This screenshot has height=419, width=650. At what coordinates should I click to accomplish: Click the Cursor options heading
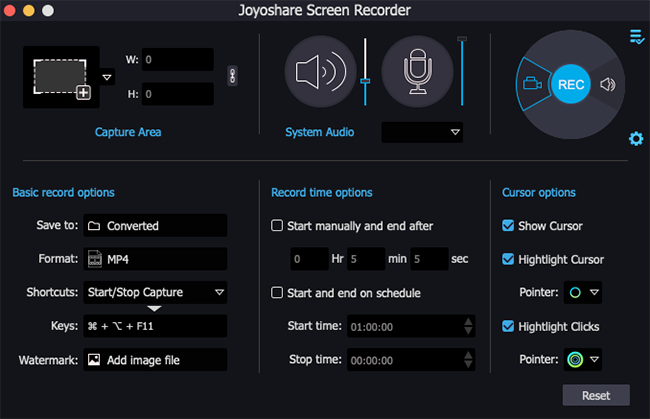click(539, 193)
